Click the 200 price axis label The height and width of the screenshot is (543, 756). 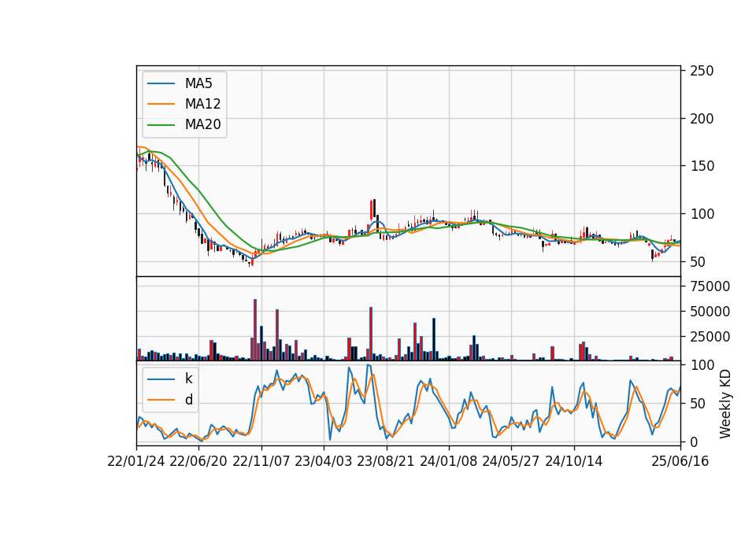702,119
